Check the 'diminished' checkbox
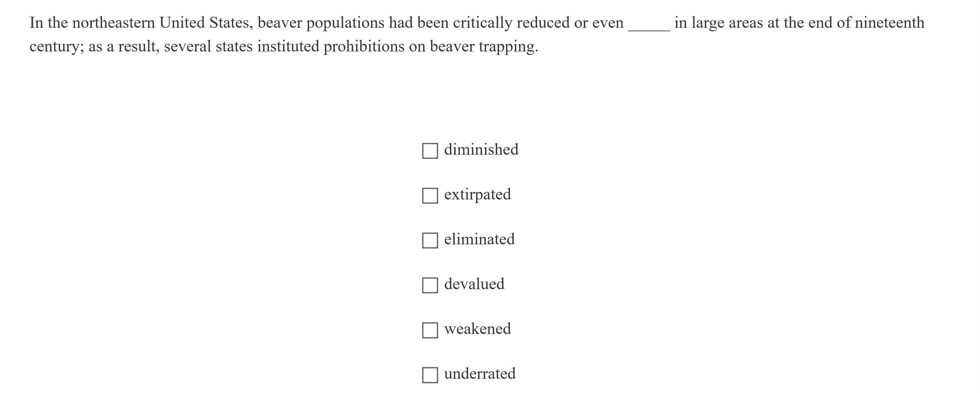This screenshot has width=980, height=393. [430, 151]
